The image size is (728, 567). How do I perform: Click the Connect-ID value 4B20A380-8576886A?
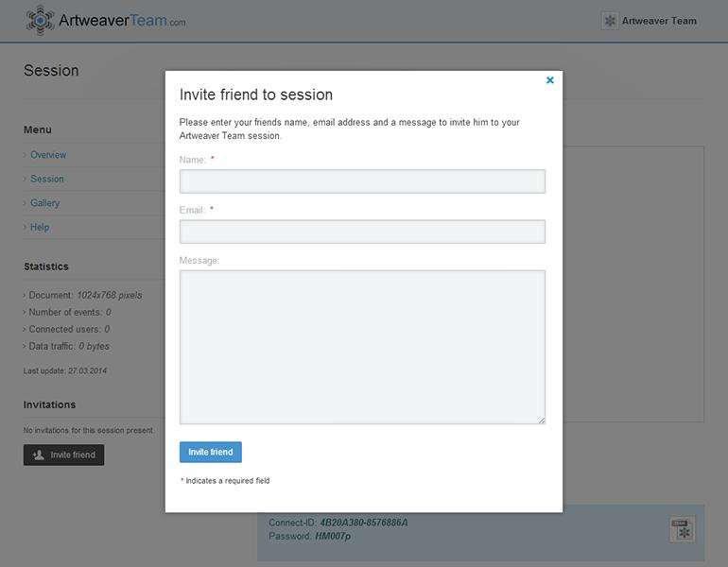tap(364, 523)
